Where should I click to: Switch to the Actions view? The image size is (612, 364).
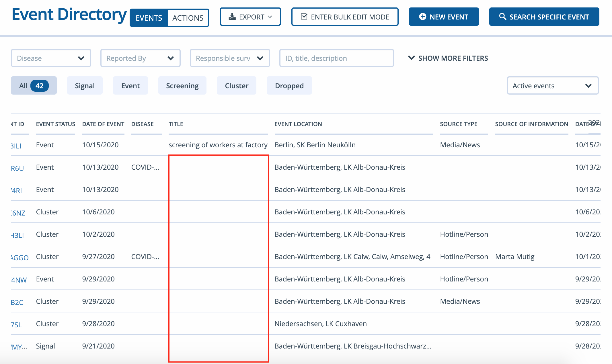(x=188, y=18)
